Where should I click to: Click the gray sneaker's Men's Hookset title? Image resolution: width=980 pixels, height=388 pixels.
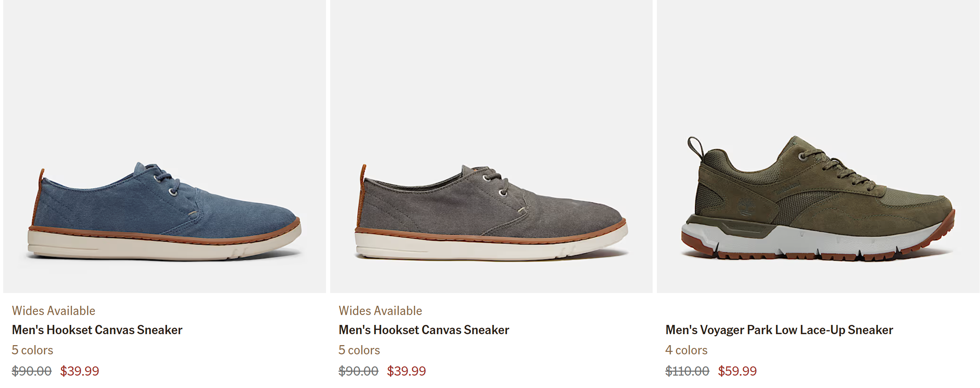(424, 330)
